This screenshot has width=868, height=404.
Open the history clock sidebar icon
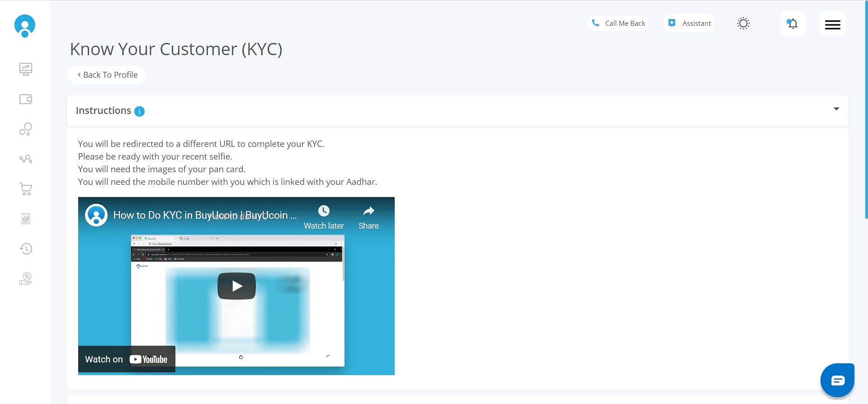(x=26, y=249)
